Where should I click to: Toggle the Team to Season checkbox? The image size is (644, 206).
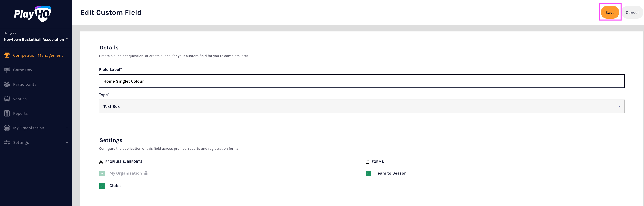[368, 174]
